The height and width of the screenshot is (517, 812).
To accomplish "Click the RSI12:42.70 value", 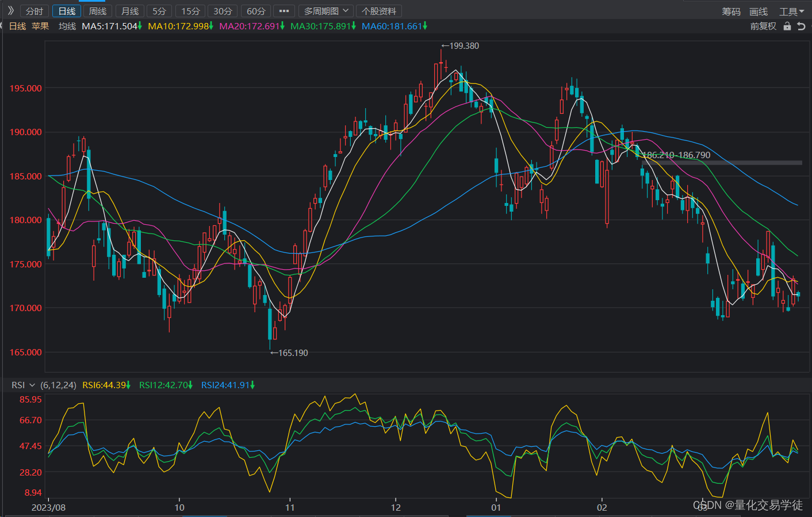I will (x=166, y=385).
